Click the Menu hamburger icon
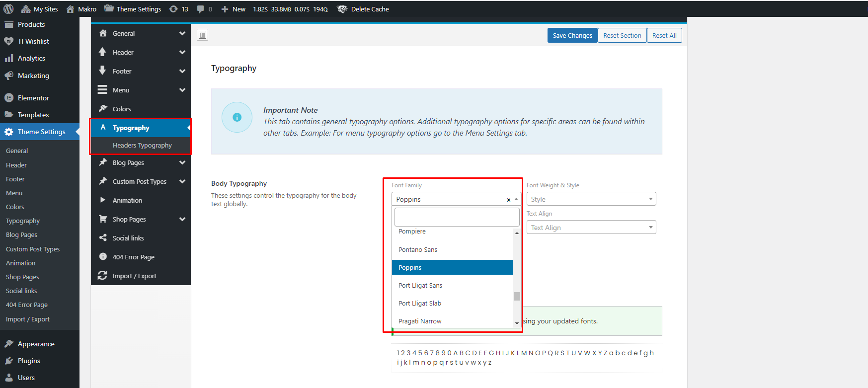Image resolution: width=868 pixels, height=388 pixels. pos(103,90)
